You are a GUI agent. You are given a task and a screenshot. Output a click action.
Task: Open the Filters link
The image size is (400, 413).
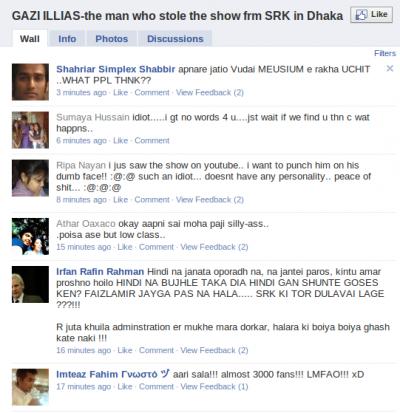385,53
